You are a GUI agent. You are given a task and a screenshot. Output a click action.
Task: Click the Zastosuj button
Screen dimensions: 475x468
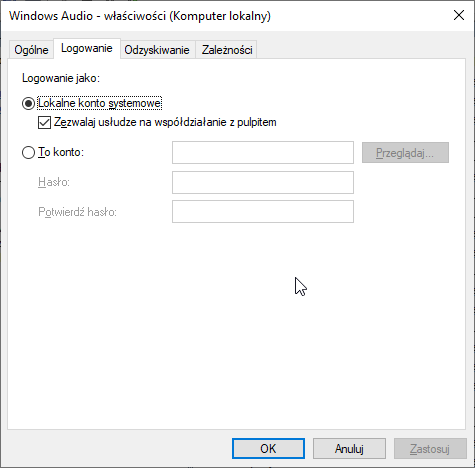pos(430,449)
